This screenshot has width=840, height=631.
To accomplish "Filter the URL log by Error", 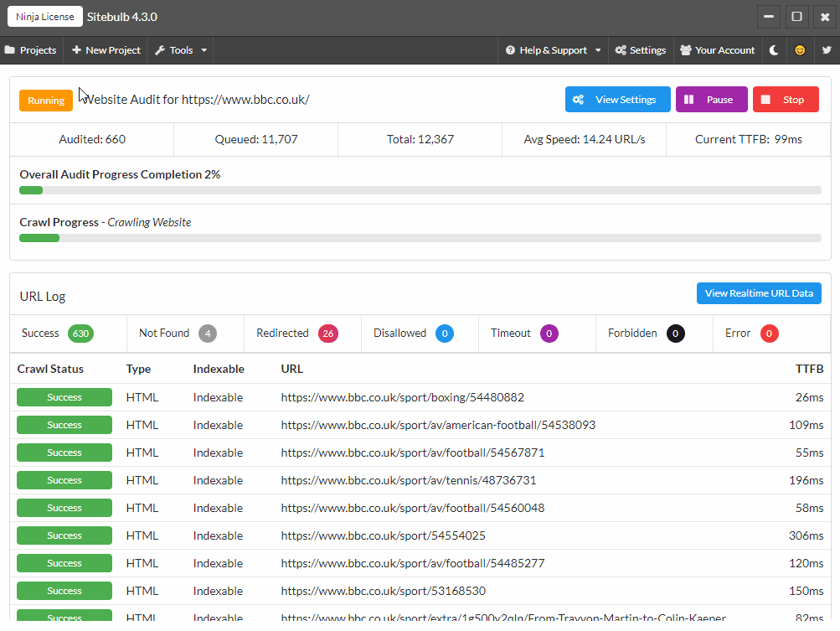I will click(x=771, y=334).
